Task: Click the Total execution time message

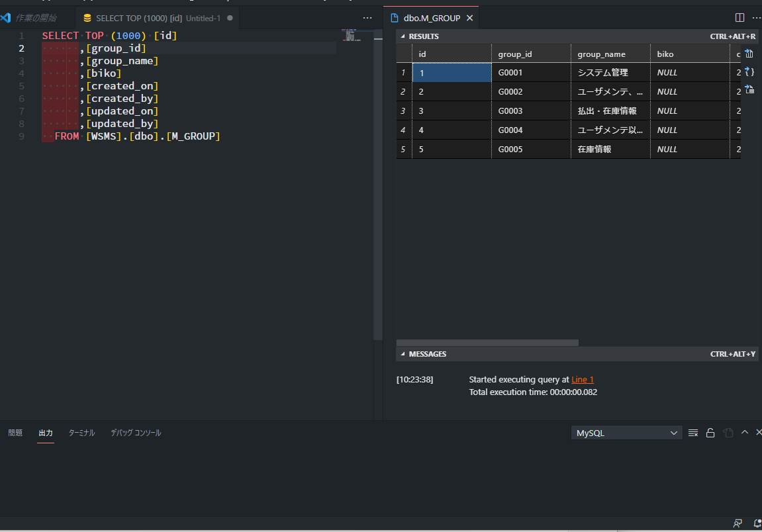Action: tap(533, 392)
